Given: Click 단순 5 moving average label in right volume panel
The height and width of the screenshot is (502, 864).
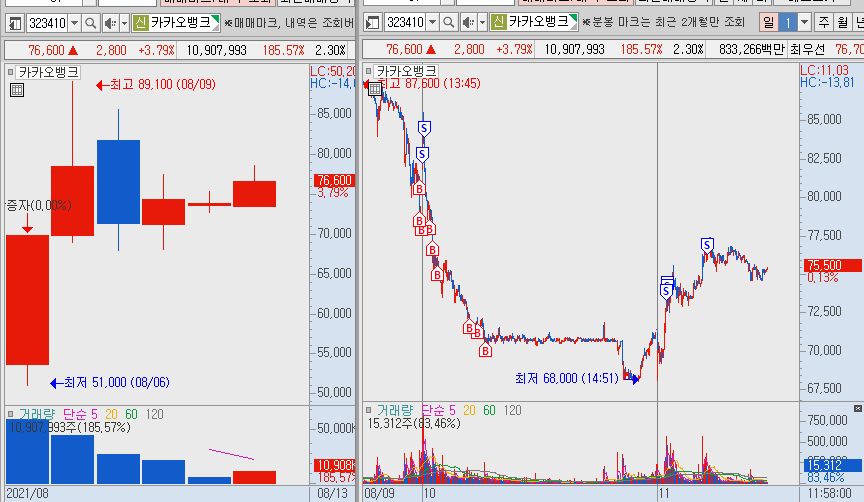Looking at the screenshot, I should coord(438,410).
